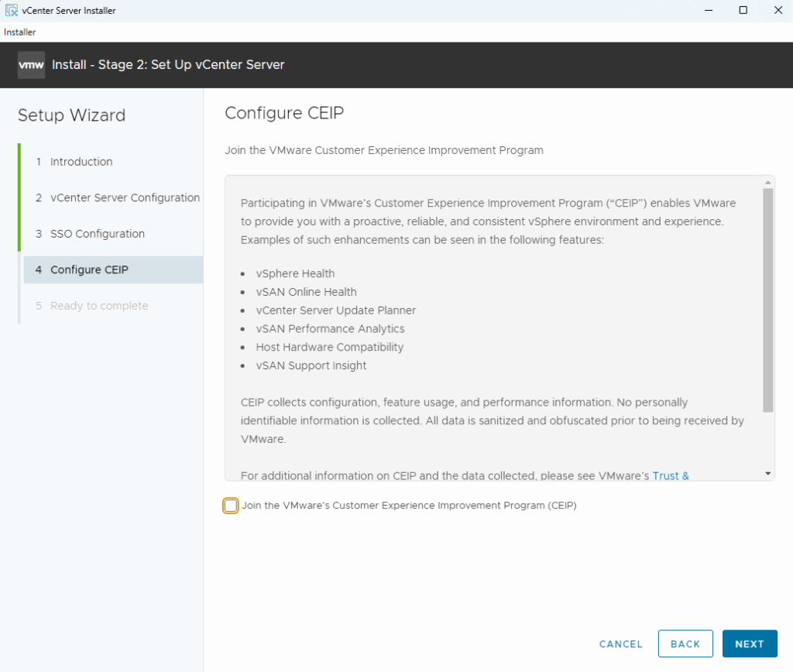Select Ready to complete step
The width and height of the screenshot is (793, 672).
pyautogui.click(x=99, y=305)
